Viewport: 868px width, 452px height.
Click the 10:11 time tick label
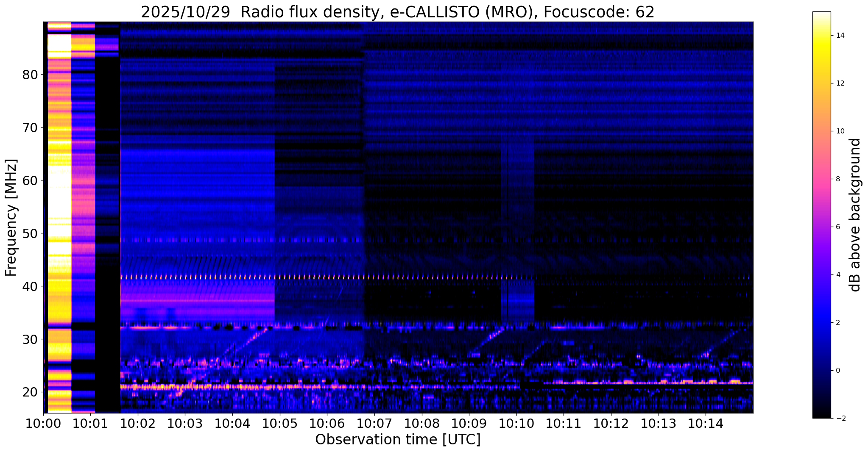click(564, 424)
